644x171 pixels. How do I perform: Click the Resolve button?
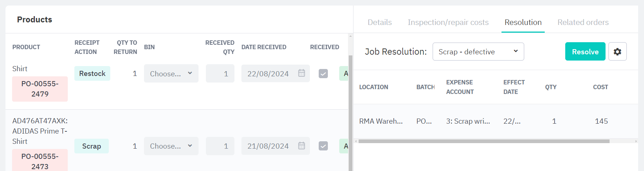(x=585, y=51)
